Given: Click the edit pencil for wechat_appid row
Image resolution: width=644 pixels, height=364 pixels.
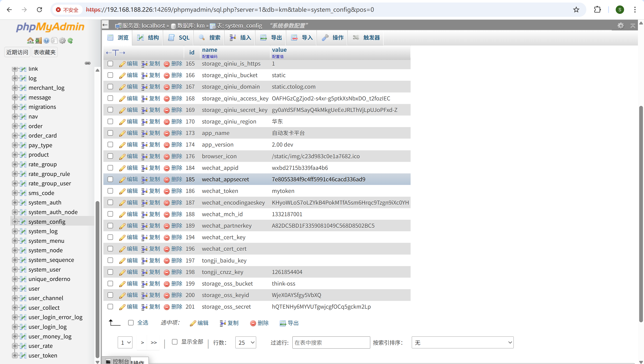Looking at the screenshot, I should tap(122, 168).
